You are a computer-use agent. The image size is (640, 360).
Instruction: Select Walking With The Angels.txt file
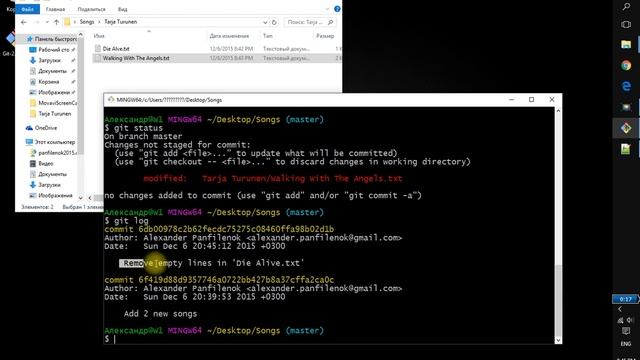[136, 58]
